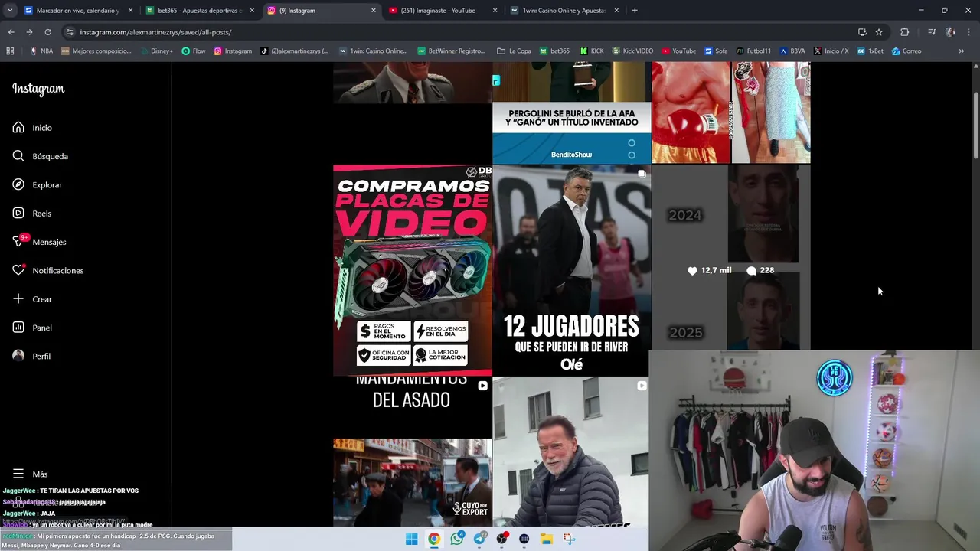Open Mensajes with unread badge
Screen dimensions: 980x551
click(x=39, y=242)
